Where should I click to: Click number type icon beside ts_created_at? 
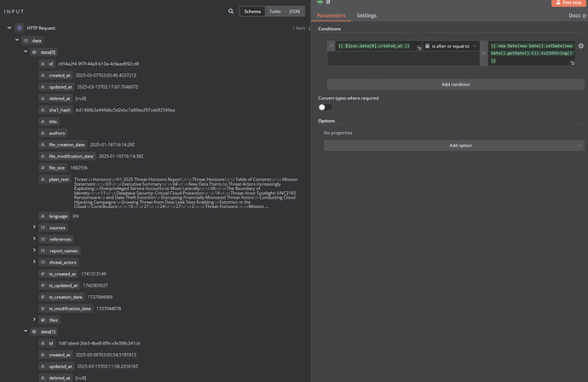point(43,274)
